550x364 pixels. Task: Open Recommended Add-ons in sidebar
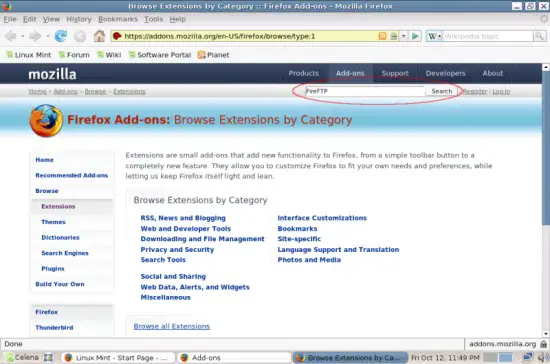(x=72, y=175)
